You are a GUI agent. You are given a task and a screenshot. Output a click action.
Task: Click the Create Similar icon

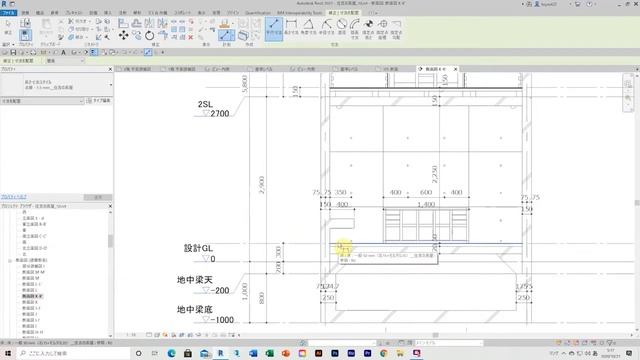point(243,36)
